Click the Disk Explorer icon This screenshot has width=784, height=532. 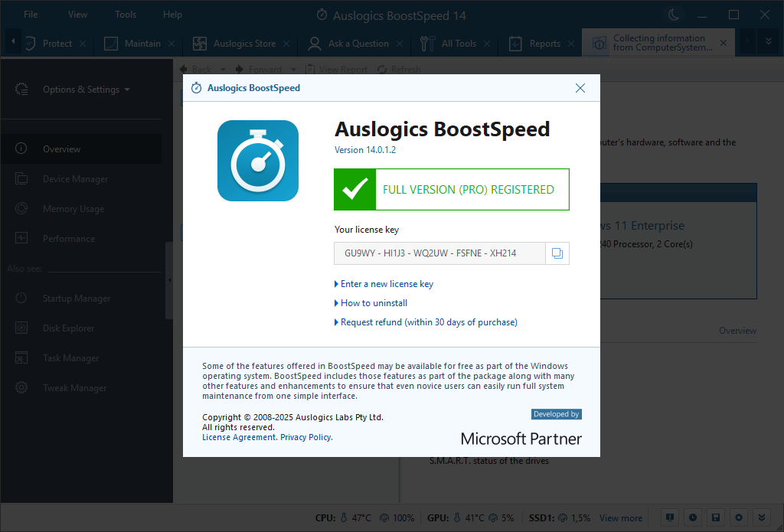pos(21,328)
